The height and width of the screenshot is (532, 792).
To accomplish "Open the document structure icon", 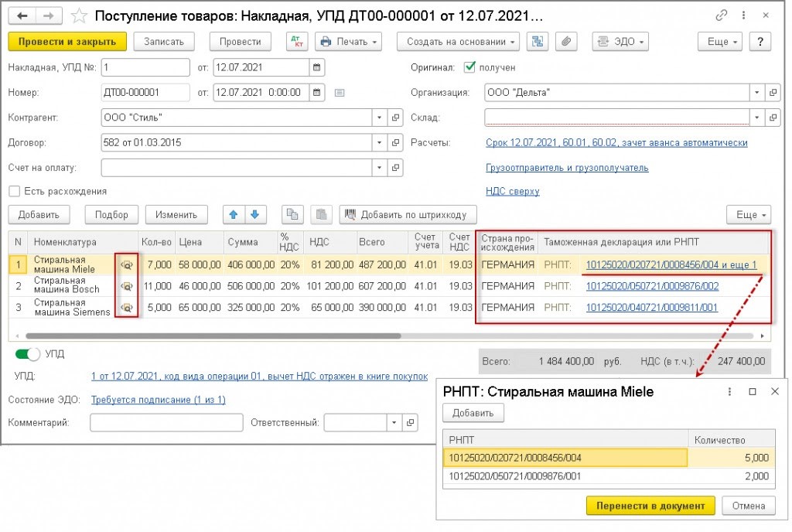I will pyautogui.click(x=538, y=42).
